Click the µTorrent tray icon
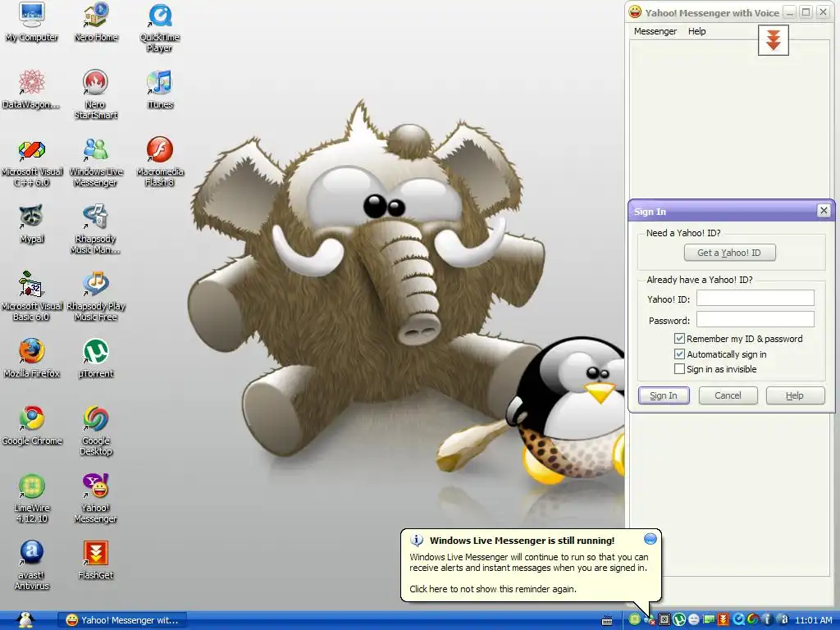 679,619
